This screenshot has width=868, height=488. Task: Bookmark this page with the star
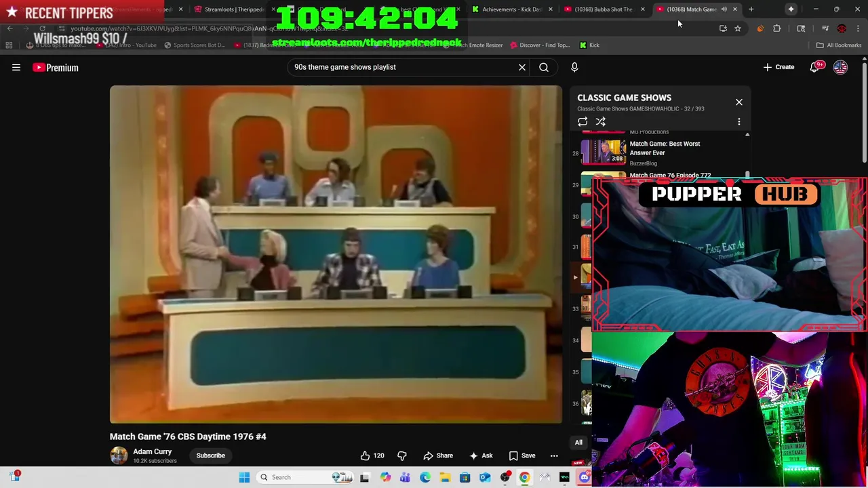[x=738, y=28]
